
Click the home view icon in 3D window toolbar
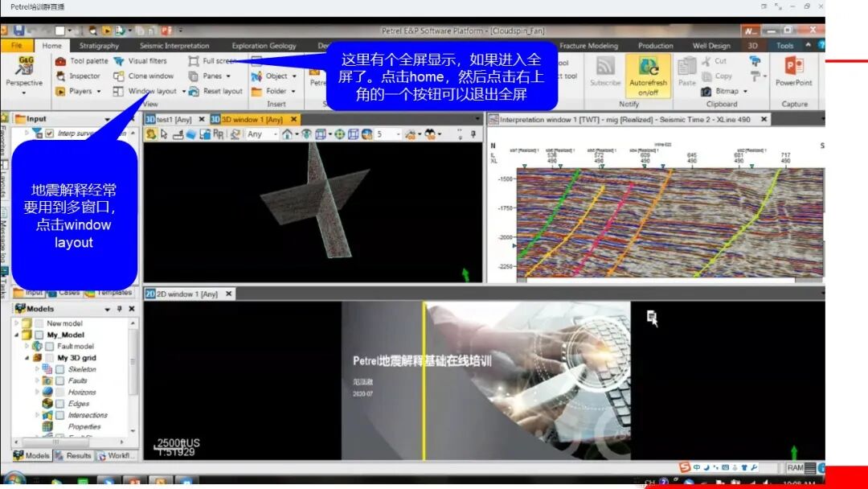coord(287,134)
